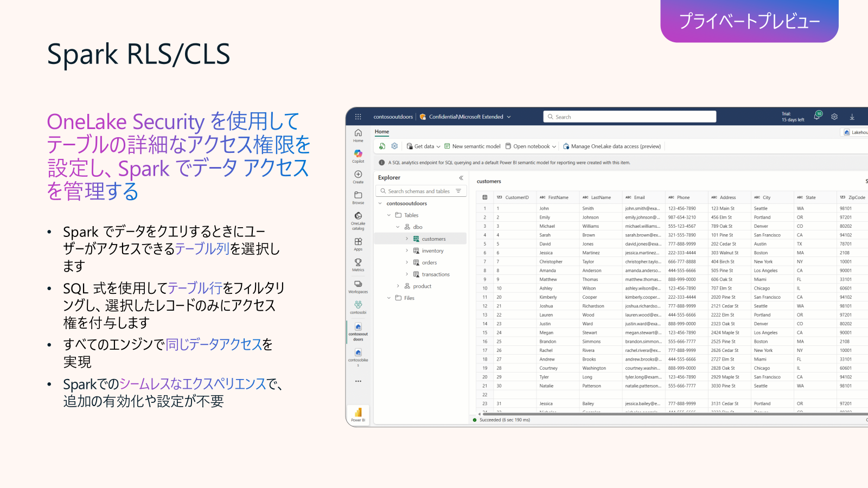Screen dimensions: 868x488
Task: Open the app launcher waffle icon
Action: (358, 117)
